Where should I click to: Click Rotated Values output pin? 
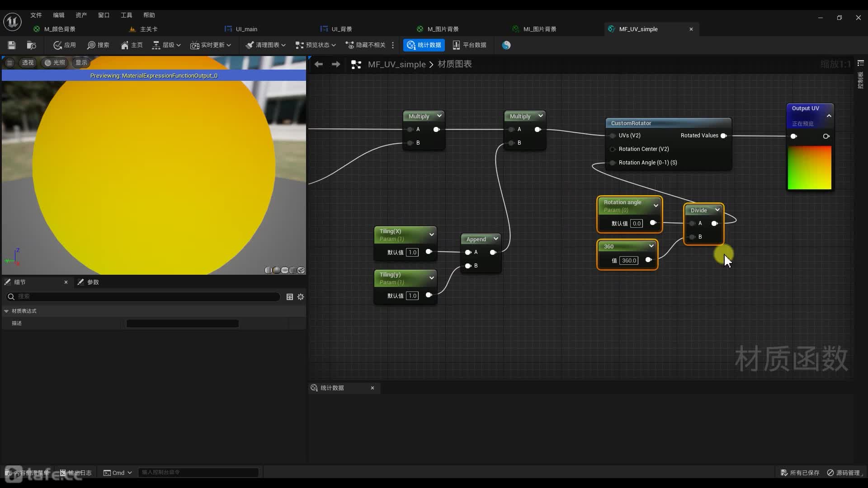click(x=723, y=136)
